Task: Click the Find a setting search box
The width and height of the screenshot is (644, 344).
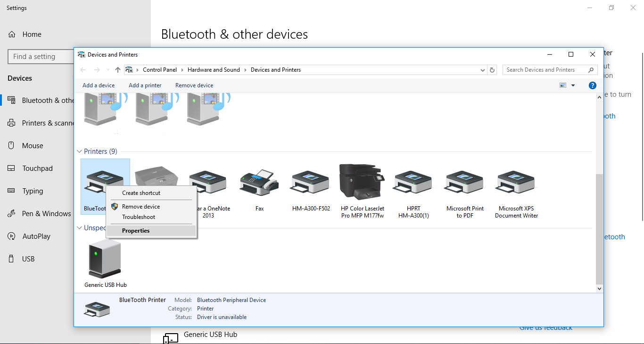Action: point(41,57)
